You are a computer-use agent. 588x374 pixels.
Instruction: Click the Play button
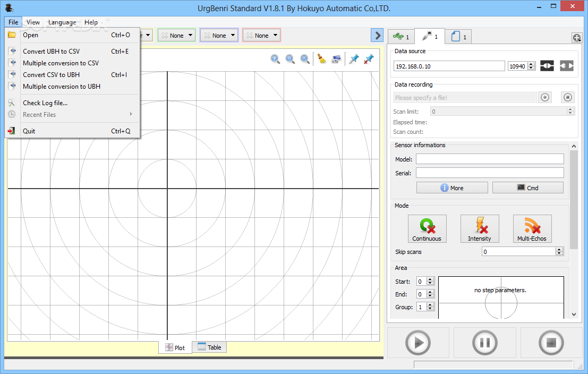[x=417, y=343]
